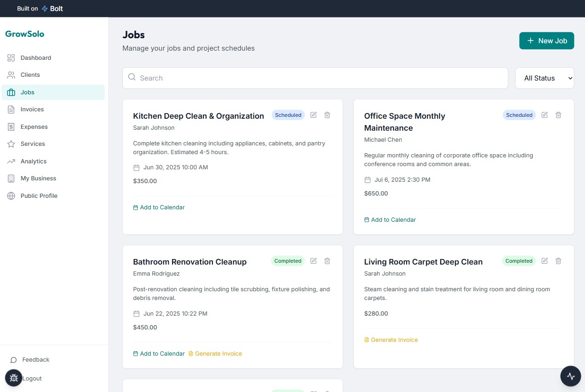The height and width of the screenshot is (392, 585).
Task: Click the $280.00 price value
Action: (376, 314)
